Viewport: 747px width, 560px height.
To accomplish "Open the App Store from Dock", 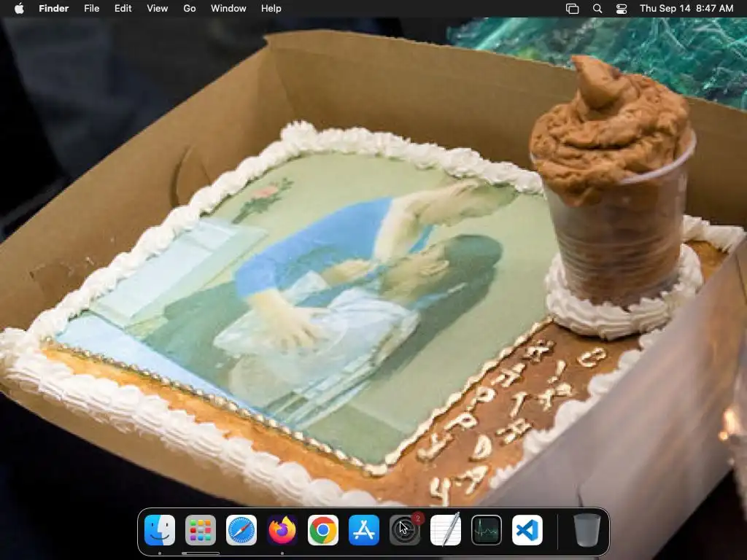I will [364, 530].
